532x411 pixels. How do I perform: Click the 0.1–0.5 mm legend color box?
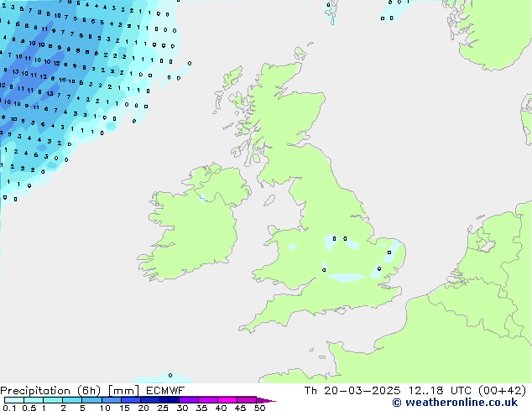pyautogui.click(x=14, y=400)
